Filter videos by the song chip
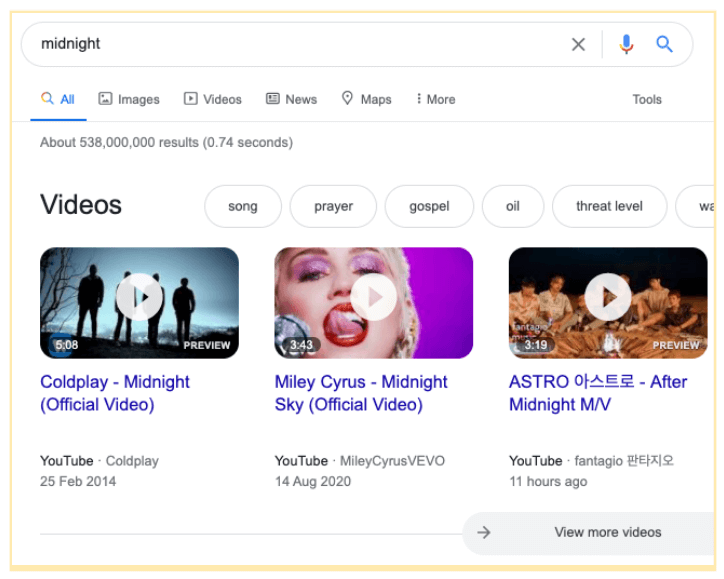724x579 pixels. 243,206
